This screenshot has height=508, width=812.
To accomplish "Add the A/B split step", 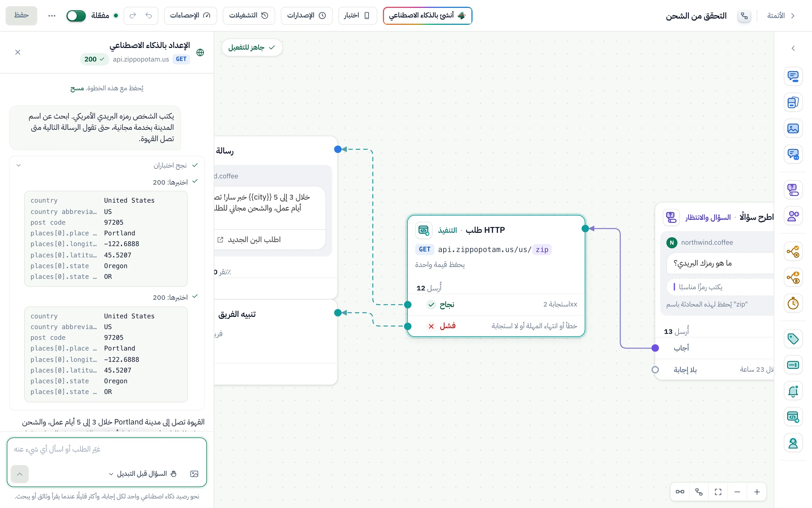I will pyautogui.click(x=793, y=277).
